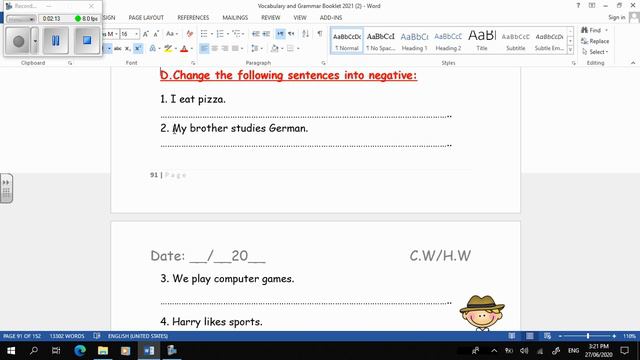
Task: Open the record button dropdown arrow
Action: 35,41
